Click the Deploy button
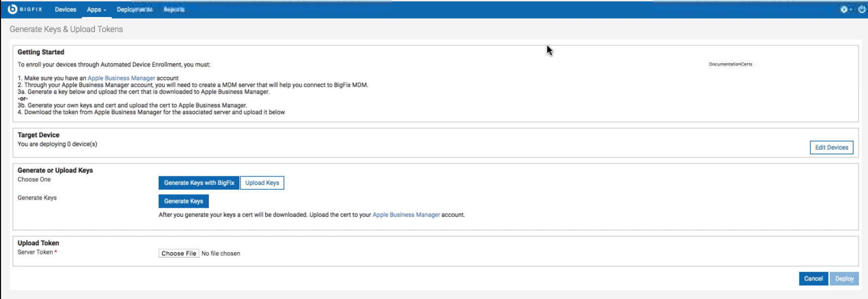This screenshot has width=868, height=299. (x=844, y=278)
